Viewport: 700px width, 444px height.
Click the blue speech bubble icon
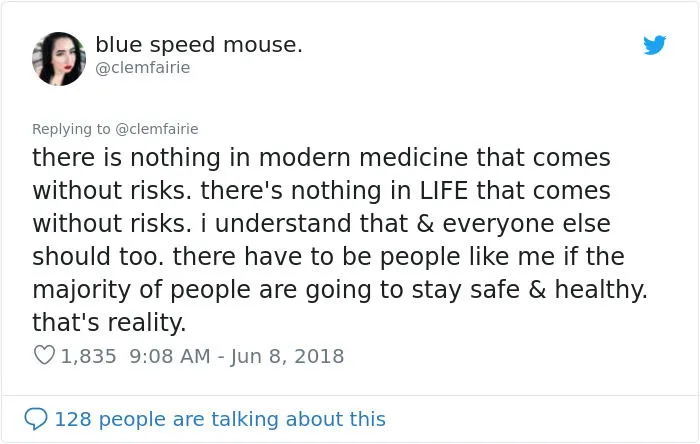point(35,419)
